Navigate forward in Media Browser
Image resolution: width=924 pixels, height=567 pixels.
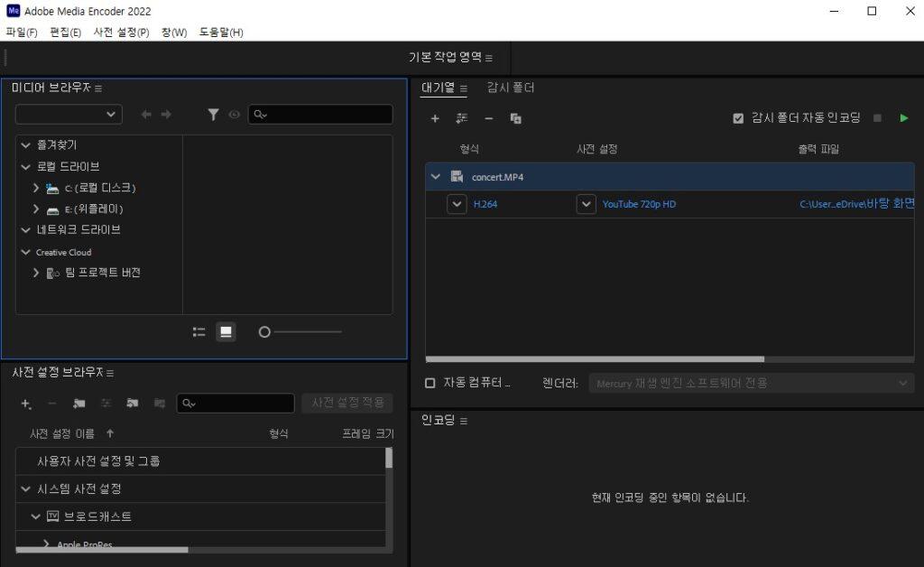coord(166,115)
